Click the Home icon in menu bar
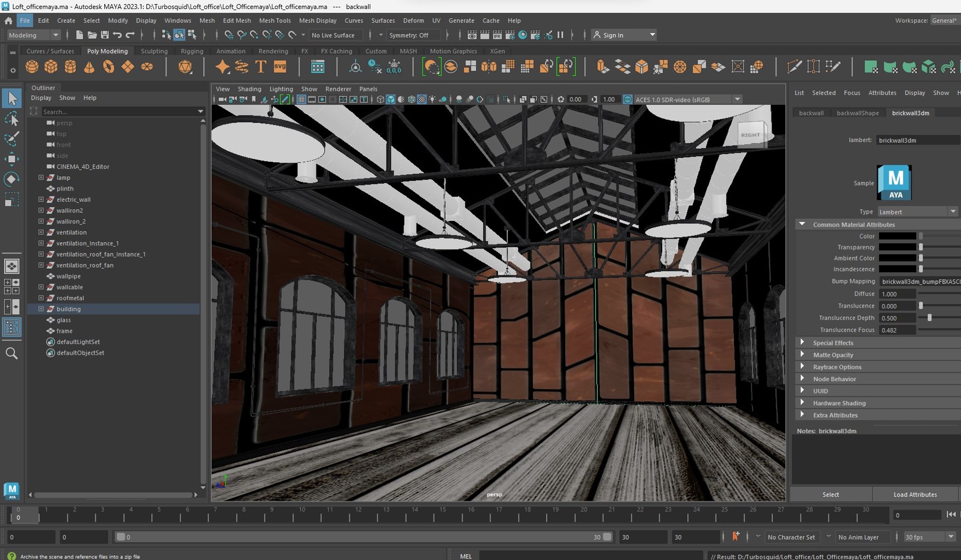 pos(8,21)
